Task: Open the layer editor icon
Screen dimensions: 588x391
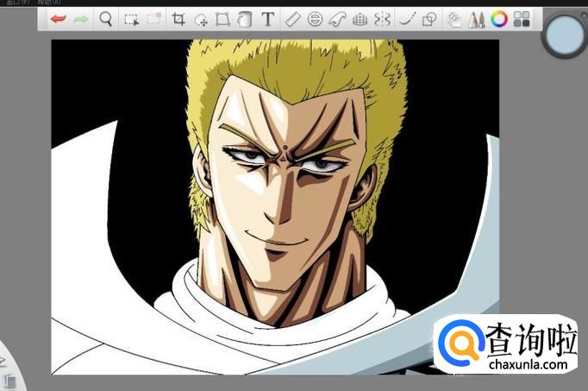Action: (454, 20)
